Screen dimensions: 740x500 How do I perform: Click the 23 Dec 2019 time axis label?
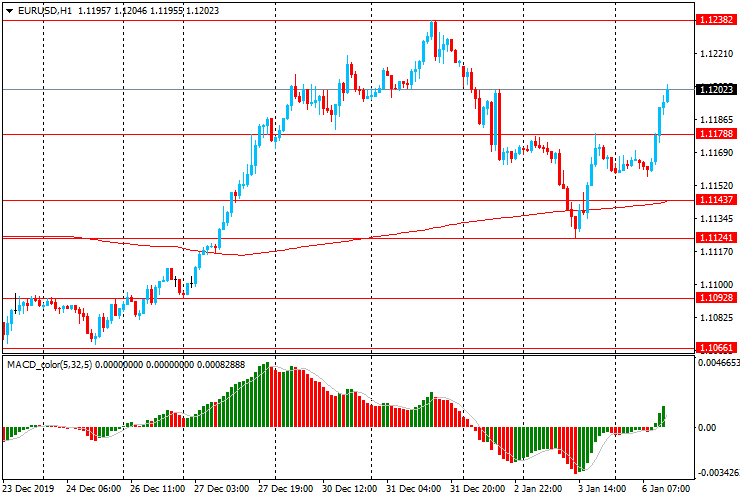coord(28,489)
